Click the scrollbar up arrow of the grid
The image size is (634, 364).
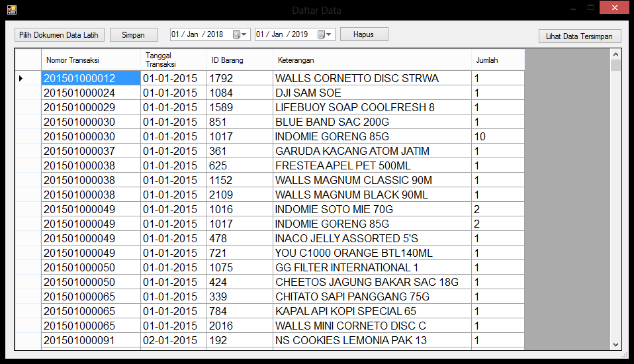coord(615,55)
